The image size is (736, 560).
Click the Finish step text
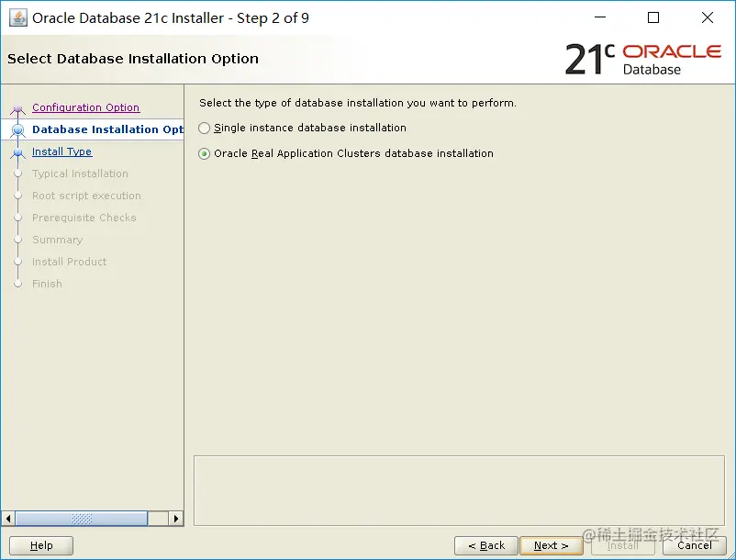click(47, 284)
